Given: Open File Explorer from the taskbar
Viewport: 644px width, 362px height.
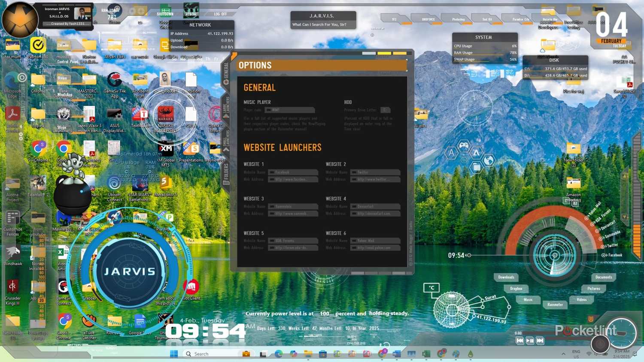Looking at the screenshot, I should pyautogui.click(x=308, y=354).
